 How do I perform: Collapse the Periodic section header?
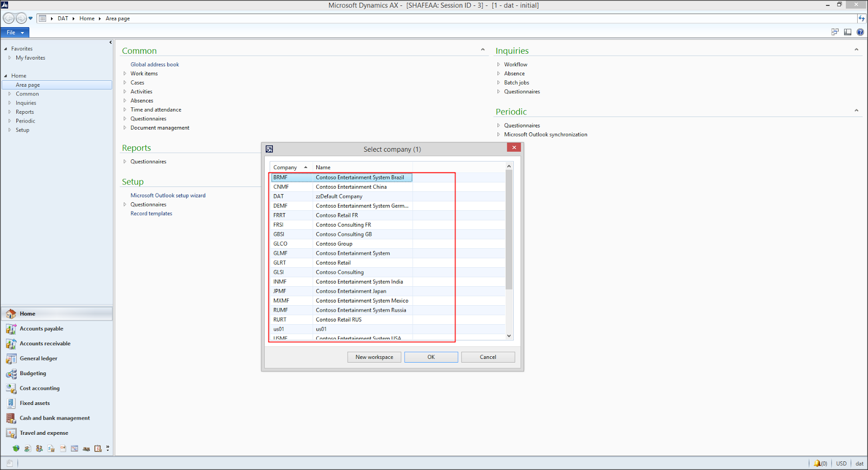coord(856,111)
